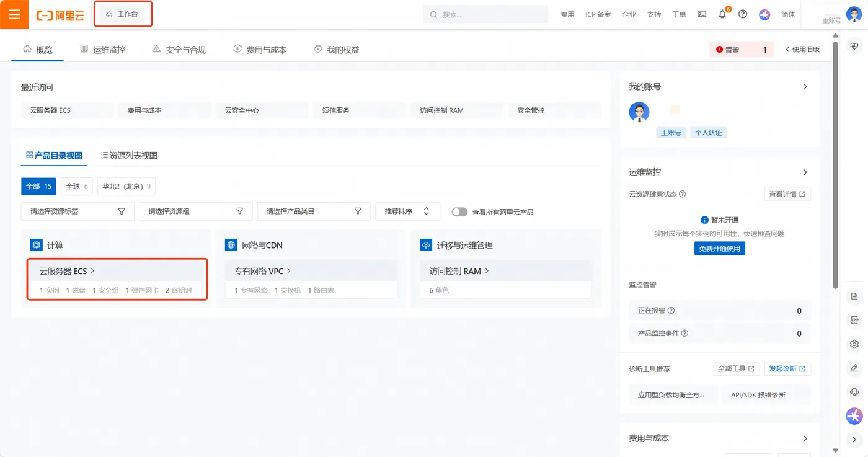The width and height of the screenshot is (868, 457).
Task: Switch to the 概览 tab
Action: 38,50
